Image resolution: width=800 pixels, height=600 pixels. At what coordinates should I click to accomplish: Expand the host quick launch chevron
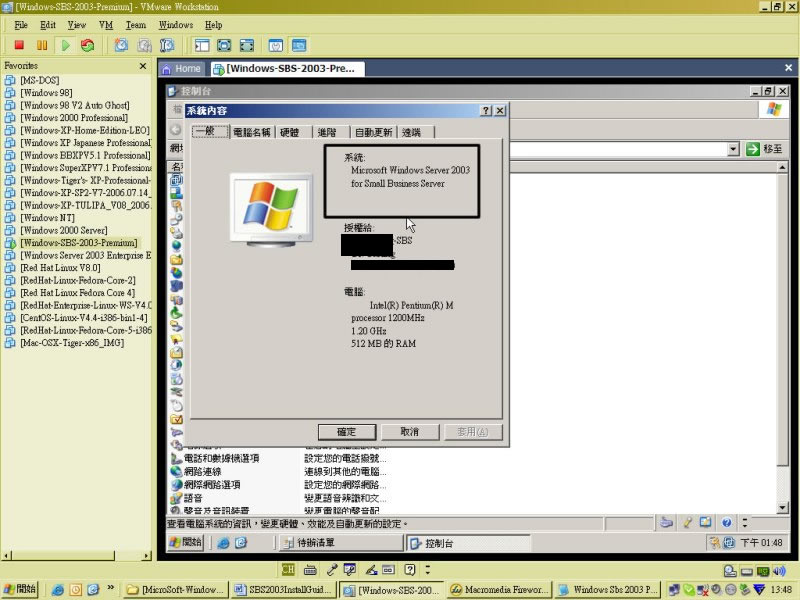(x=111, y=587)
